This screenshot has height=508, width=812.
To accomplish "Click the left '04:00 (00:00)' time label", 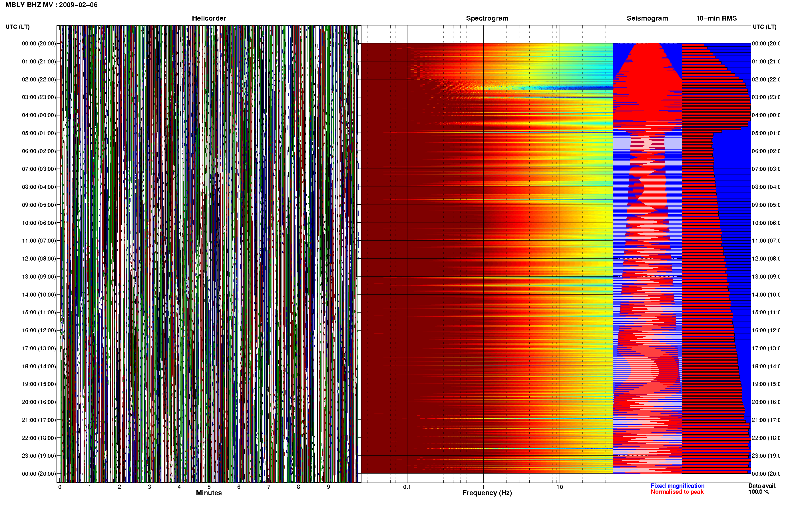I will click(39, 115).
